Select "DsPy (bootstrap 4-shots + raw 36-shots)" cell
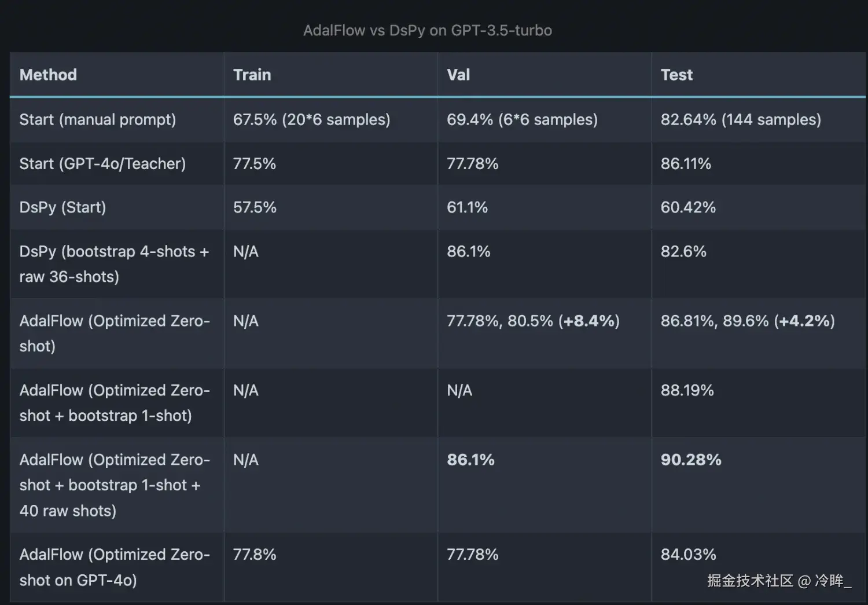The width and height of the screenshot is (868, 605). point(114,264)
